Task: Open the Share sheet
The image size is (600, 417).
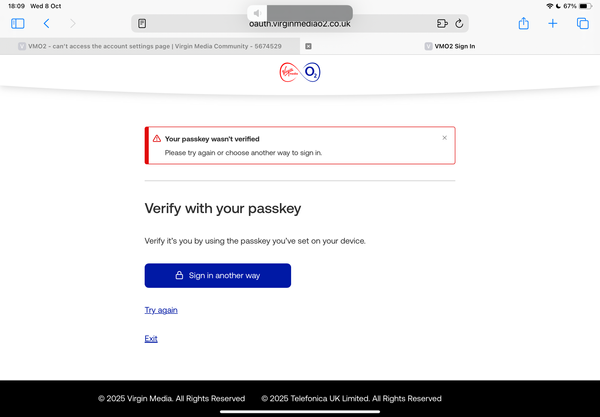Action: [523, 23]
